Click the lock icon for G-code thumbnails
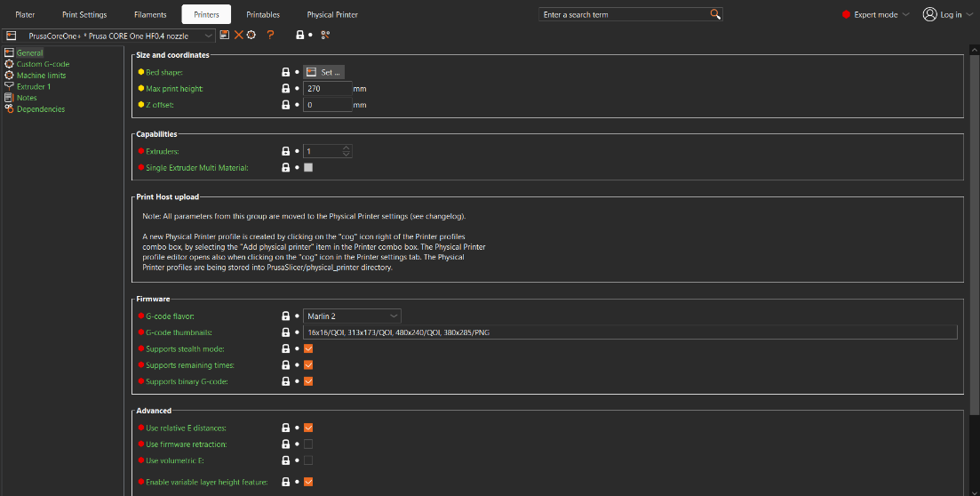 pos(285,332)
